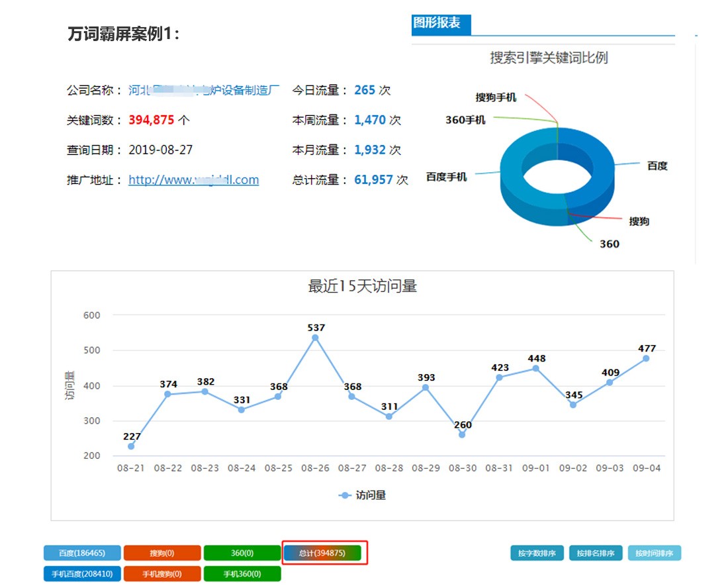Click the 百度 slice label on donut chart
The image size is (728, 586).
tap(657, 166)
